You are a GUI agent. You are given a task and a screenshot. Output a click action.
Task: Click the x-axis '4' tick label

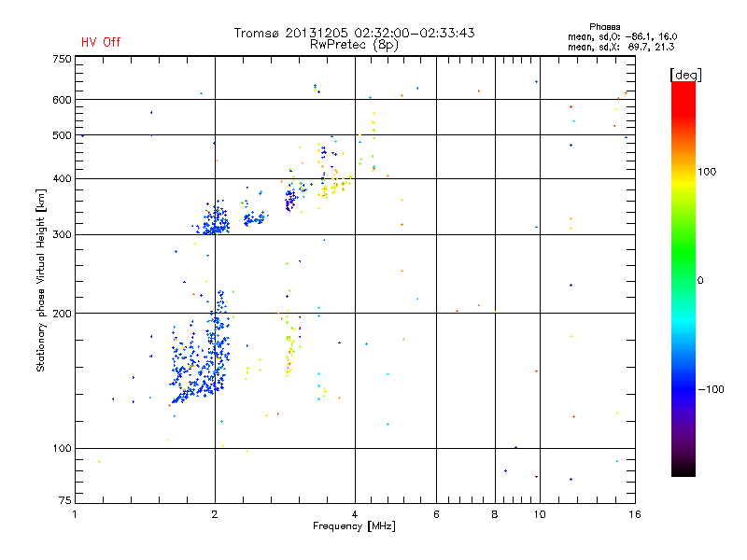(x=355, y=514)
